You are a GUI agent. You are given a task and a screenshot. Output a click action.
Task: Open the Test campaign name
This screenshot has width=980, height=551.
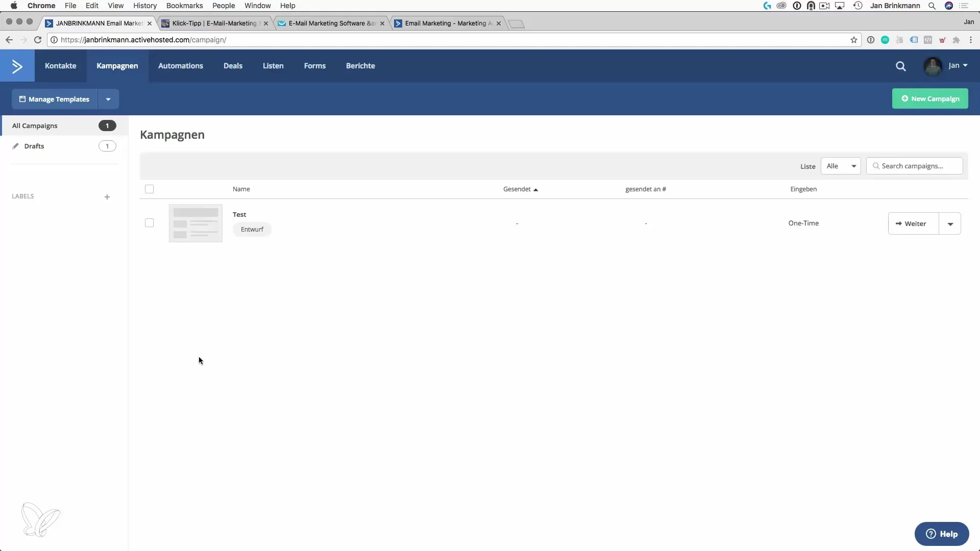[239, 214]
